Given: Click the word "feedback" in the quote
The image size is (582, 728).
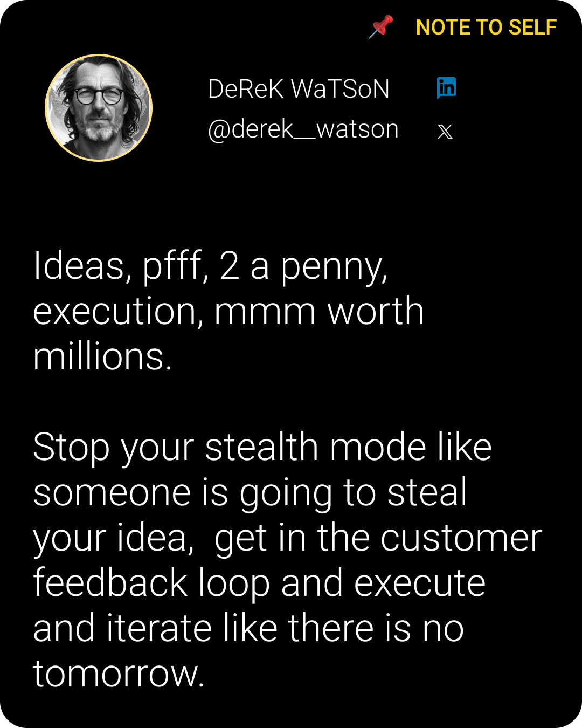Looking at the screenshot, I should tap(110, 583).
